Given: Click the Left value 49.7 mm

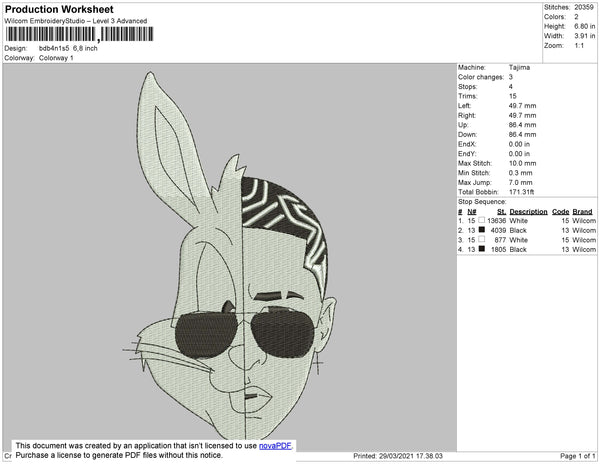Looking at the screenshot, I should tap(522, 106).
